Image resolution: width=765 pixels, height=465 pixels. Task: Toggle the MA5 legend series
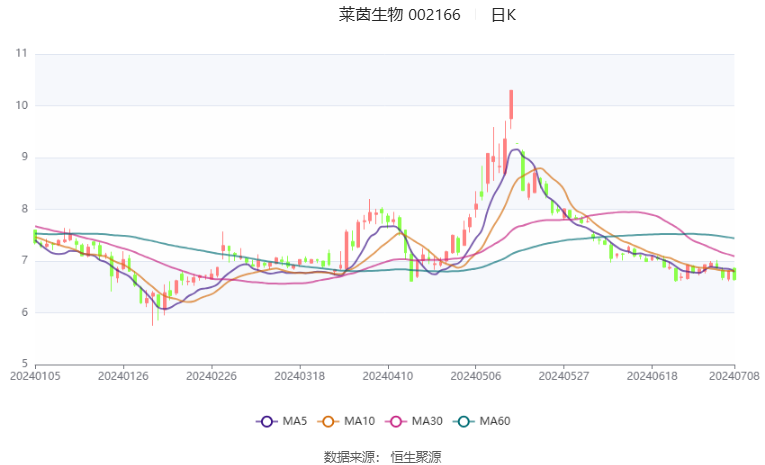282,421
